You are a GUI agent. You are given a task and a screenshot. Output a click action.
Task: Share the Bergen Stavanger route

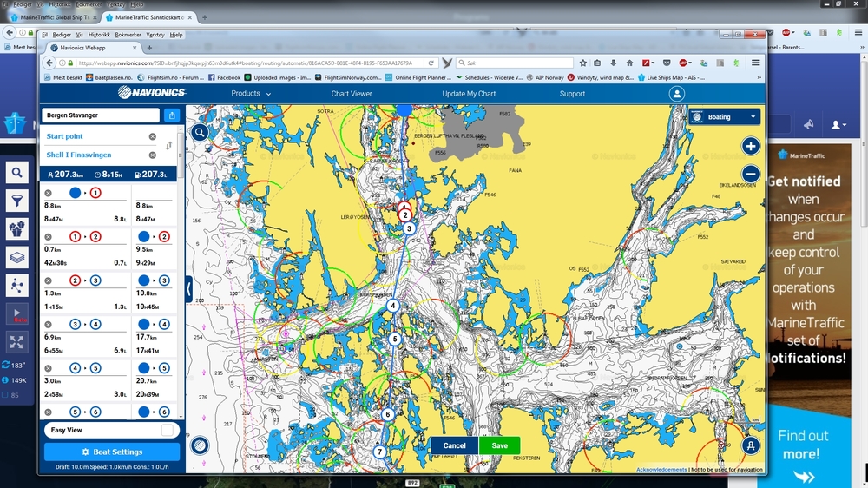click(x=172, y=115)
